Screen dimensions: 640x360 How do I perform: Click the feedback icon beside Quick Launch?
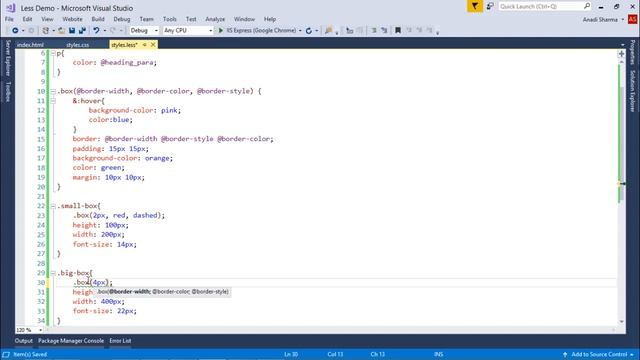click(x=490, y=6)
